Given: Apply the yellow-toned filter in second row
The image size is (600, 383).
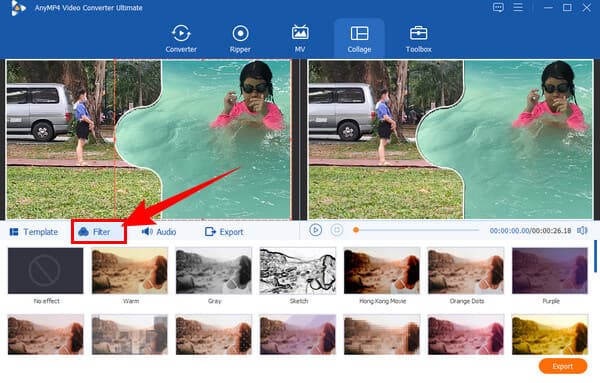Looking at the screenshot, I should coord(550,335).
